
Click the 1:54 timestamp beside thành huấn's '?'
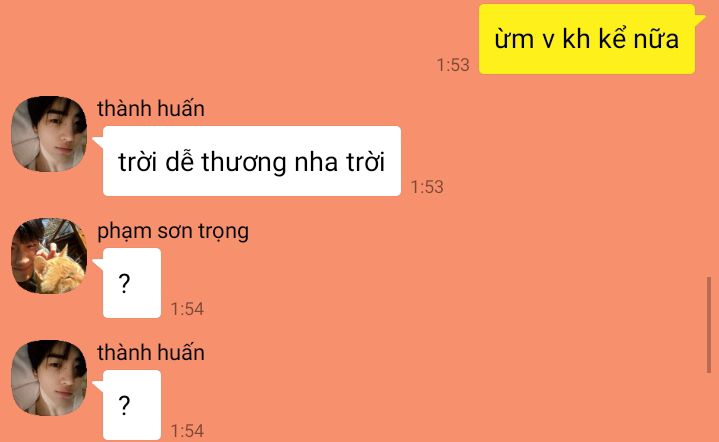pyautogui.click(x=187, y=431)
